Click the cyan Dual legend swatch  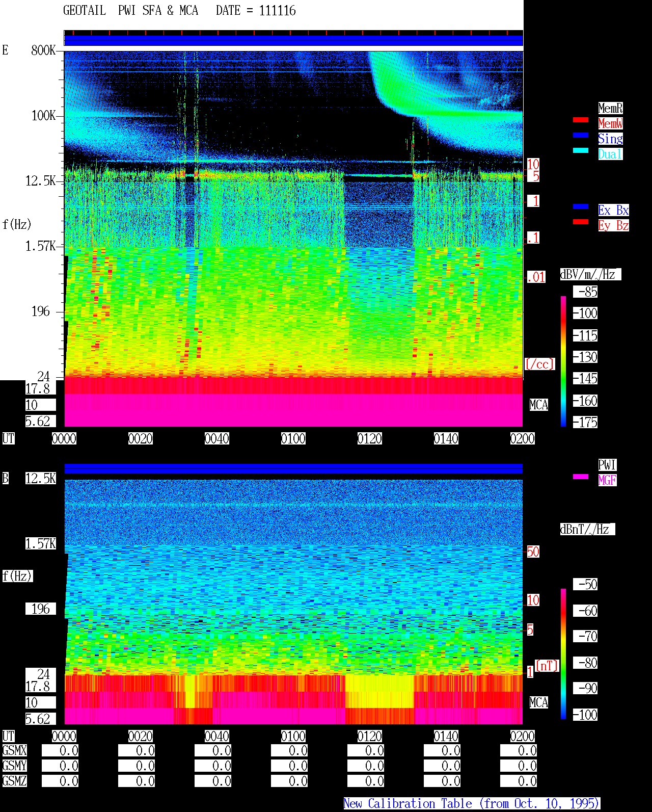[x=581, y=150]
